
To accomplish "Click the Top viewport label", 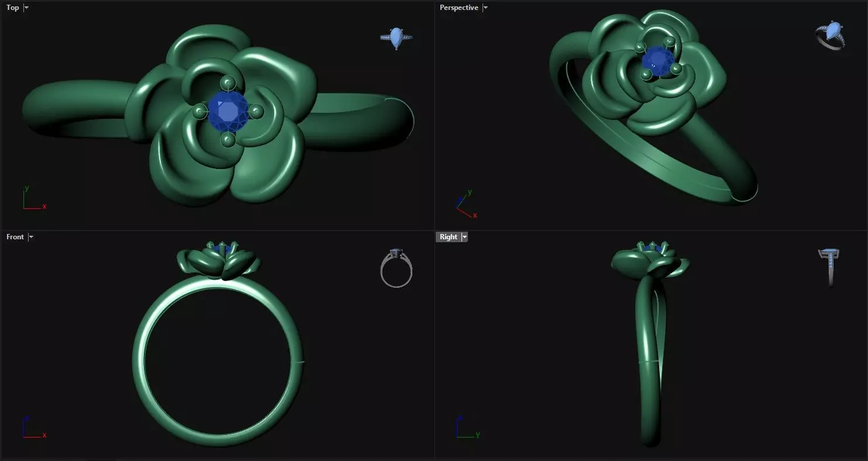I will pos(13,8).
